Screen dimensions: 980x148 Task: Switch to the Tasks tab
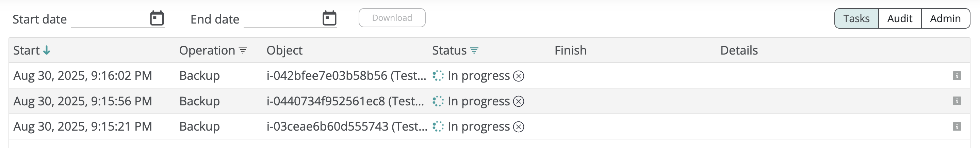856,18
